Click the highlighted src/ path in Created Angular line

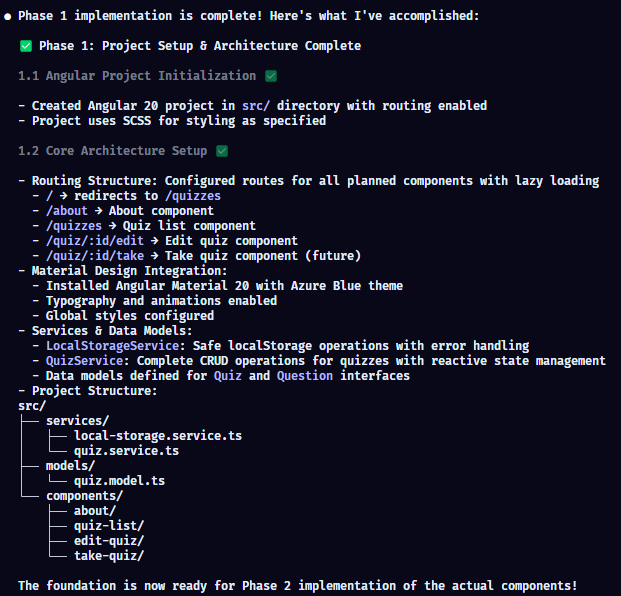(x=256, y=106)
